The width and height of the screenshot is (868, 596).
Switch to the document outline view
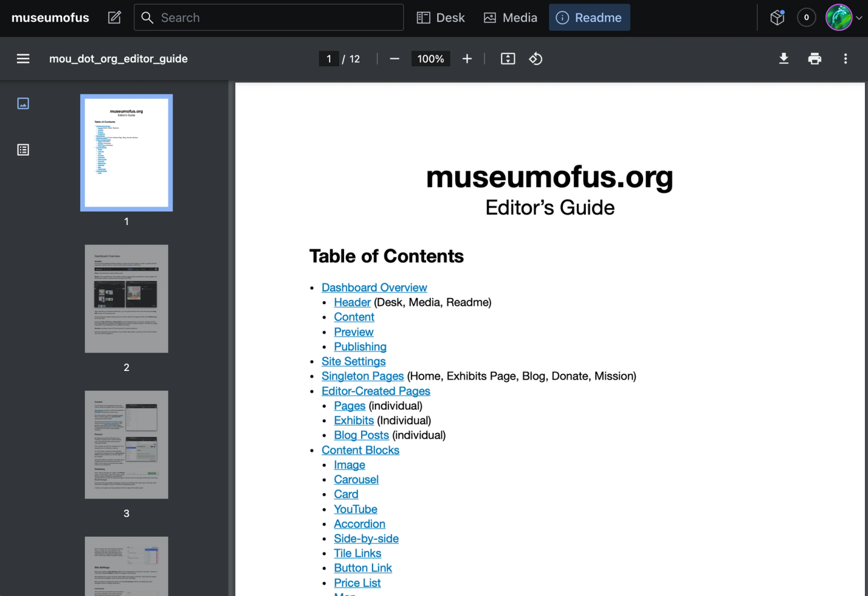pyautogui.click(x=23, y=150)
